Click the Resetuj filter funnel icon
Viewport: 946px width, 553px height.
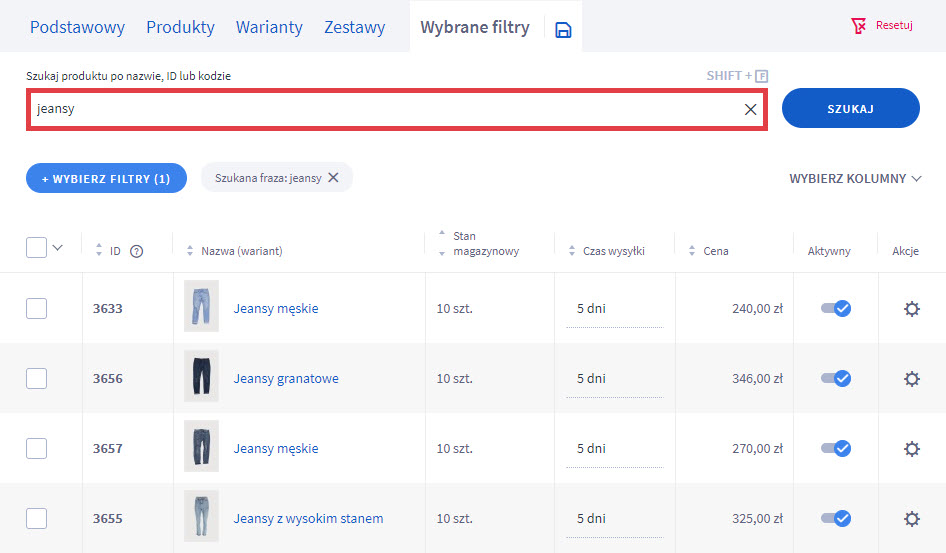[x=859, y=25]
